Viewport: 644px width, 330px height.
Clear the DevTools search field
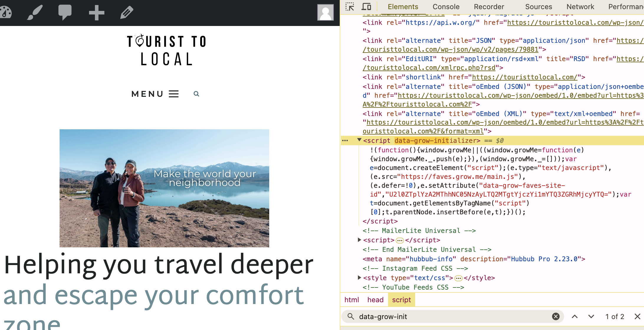(556, 316)
